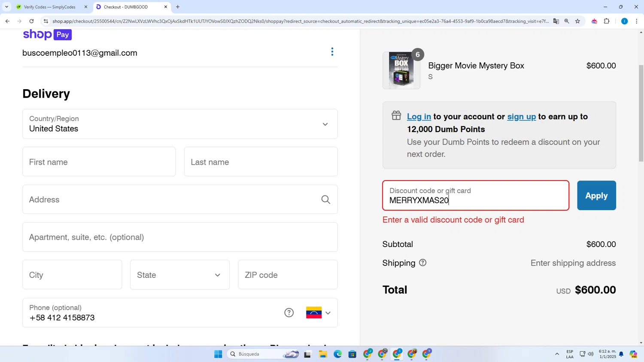This screenshot has height=362, width=644.
Task: Expand the Country/Region dropdown
Action: point(180,124)
